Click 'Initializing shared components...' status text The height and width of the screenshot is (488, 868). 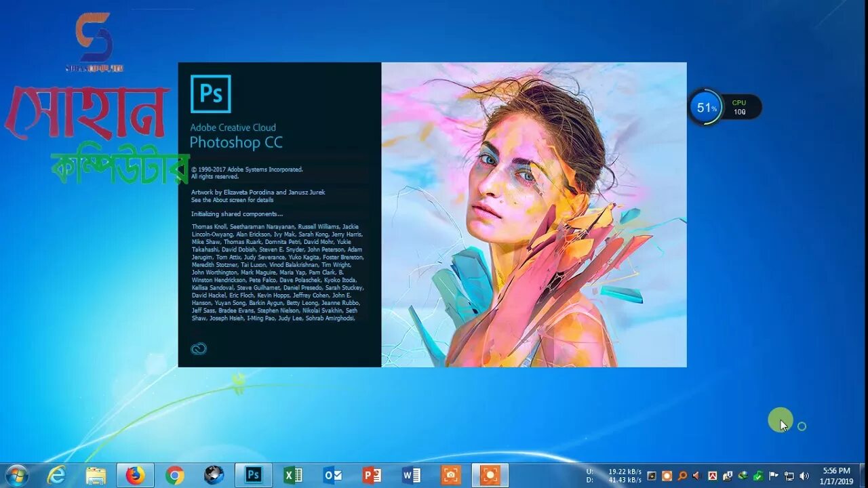237,214
